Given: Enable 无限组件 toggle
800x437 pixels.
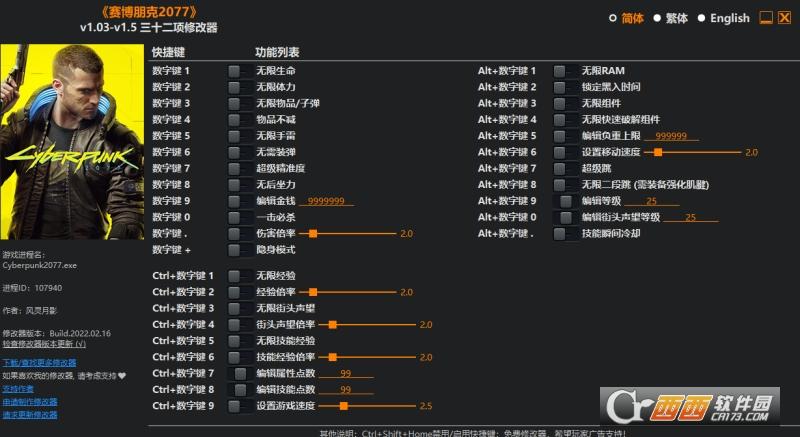Looking at the screenshot, I should (565, 104).
